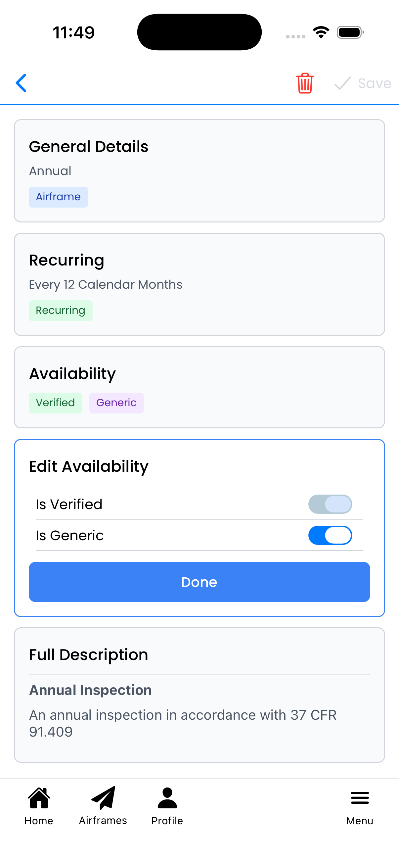Open Airframes via the paper plane icon
The height and width of the screenshot is (868, 399).
pos(103,798)
